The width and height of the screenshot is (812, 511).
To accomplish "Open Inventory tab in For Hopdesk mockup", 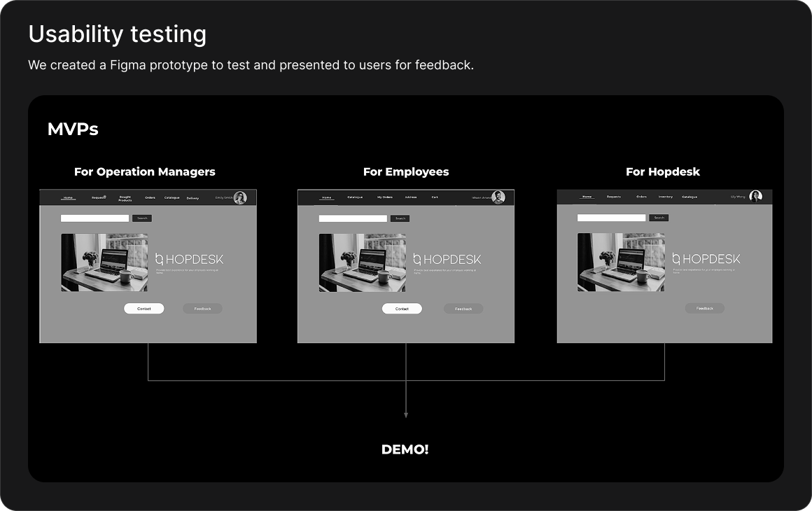I will [665, 197].
